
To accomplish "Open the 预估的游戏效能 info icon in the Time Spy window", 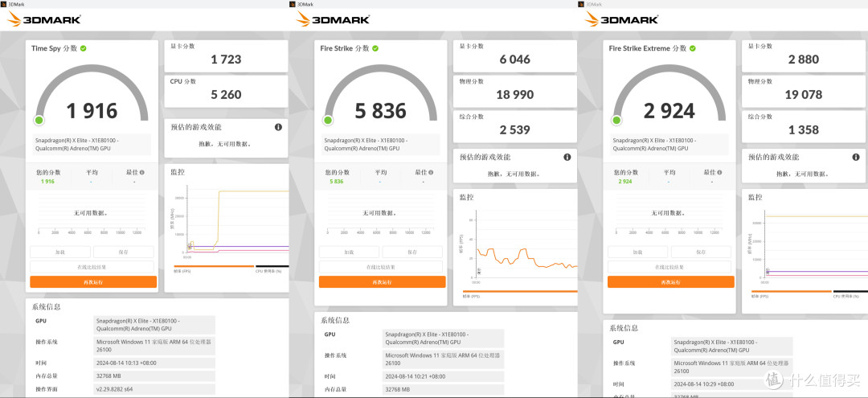I will (278, 127).
